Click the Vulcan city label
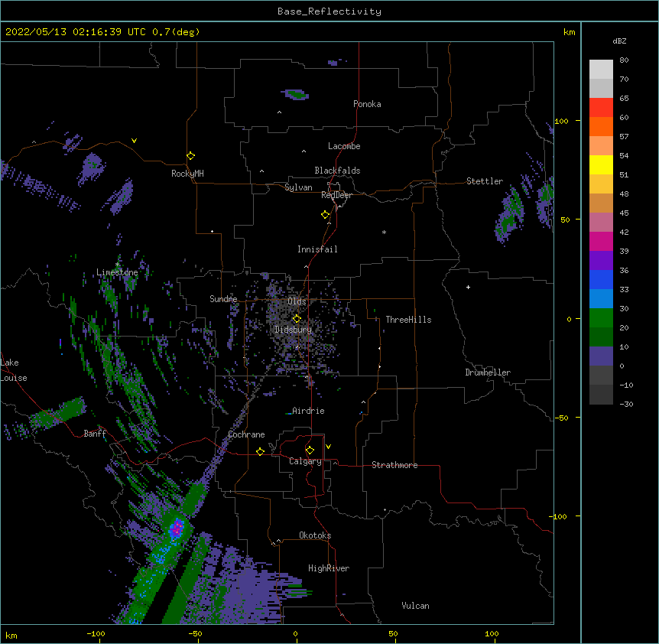Viewport: 659px width, 644px height. tap(415, 606)
